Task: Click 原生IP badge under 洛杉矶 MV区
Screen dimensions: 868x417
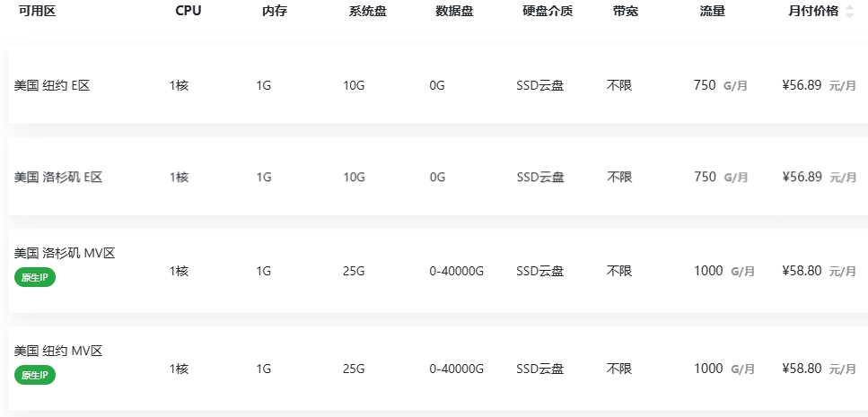Action: pyautogui.click(x=35, y=278)
